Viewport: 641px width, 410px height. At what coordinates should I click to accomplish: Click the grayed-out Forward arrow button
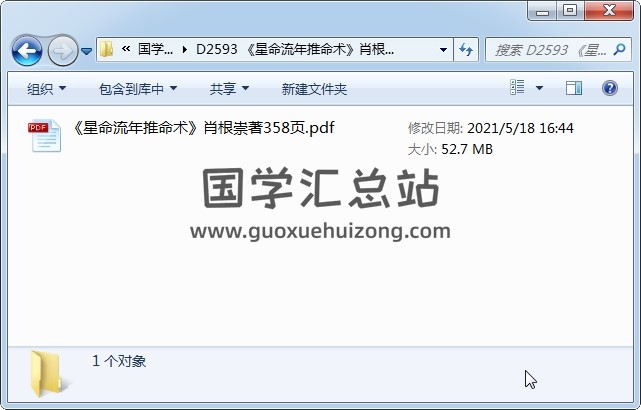[x=63, y=51]
